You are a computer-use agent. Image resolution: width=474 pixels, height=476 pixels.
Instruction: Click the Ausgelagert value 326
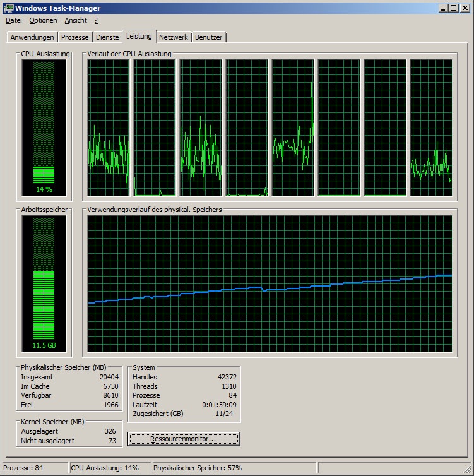tap(110, 431)
